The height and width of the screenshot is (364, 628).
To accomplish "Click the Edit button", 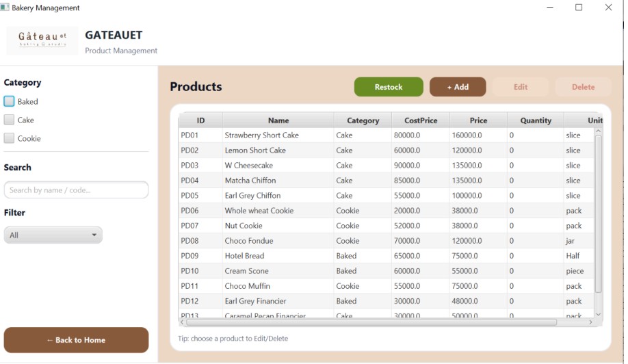I will pyautogui.click(x=521, y=87).
